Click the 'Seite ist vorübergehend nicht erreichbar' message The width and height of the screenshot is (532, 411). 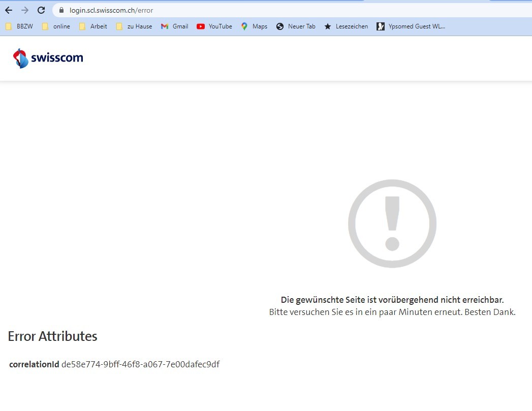(x=392, y=300)
